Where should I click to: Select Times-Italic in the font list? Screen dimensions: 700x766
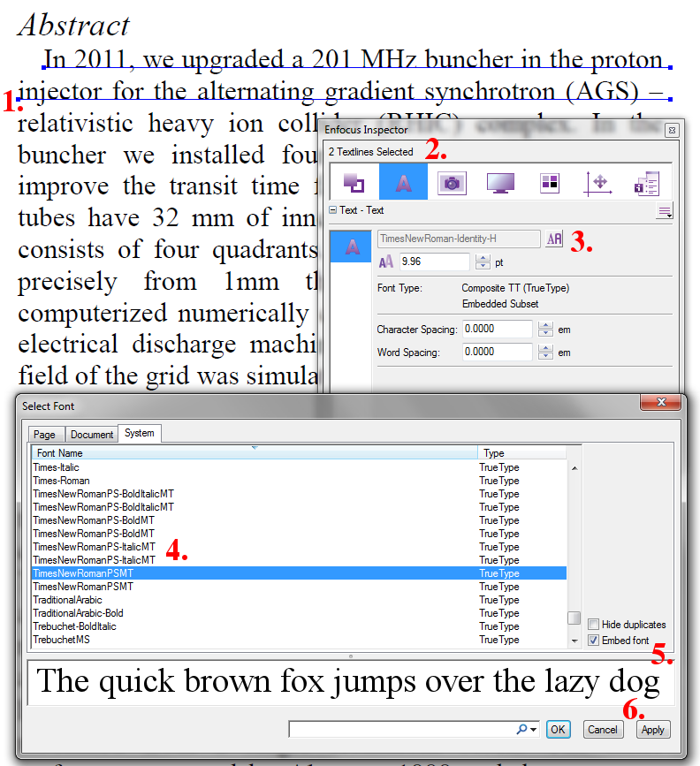(299, 467)
